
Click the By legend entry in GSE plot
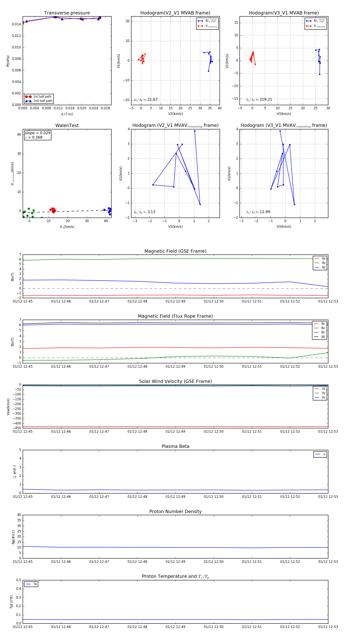(x=320, y=263)
